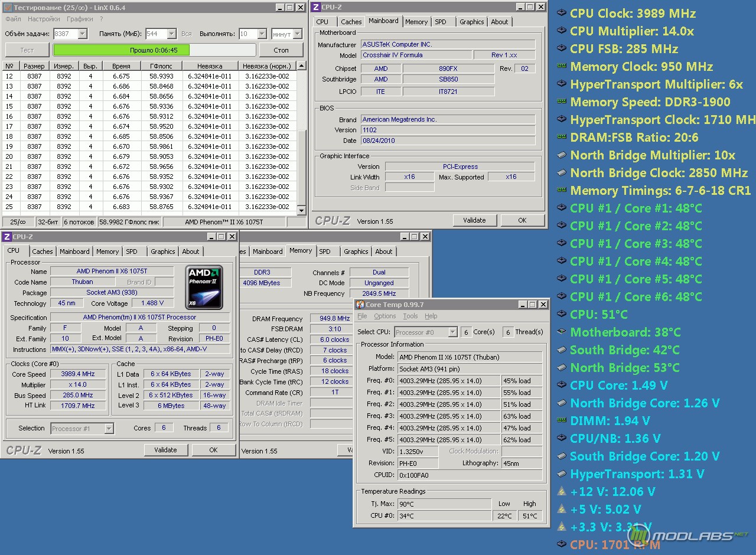Click the Memory Clock RAM icon
Viewport: 756px width, 555px height.
[x=562, y=67]
